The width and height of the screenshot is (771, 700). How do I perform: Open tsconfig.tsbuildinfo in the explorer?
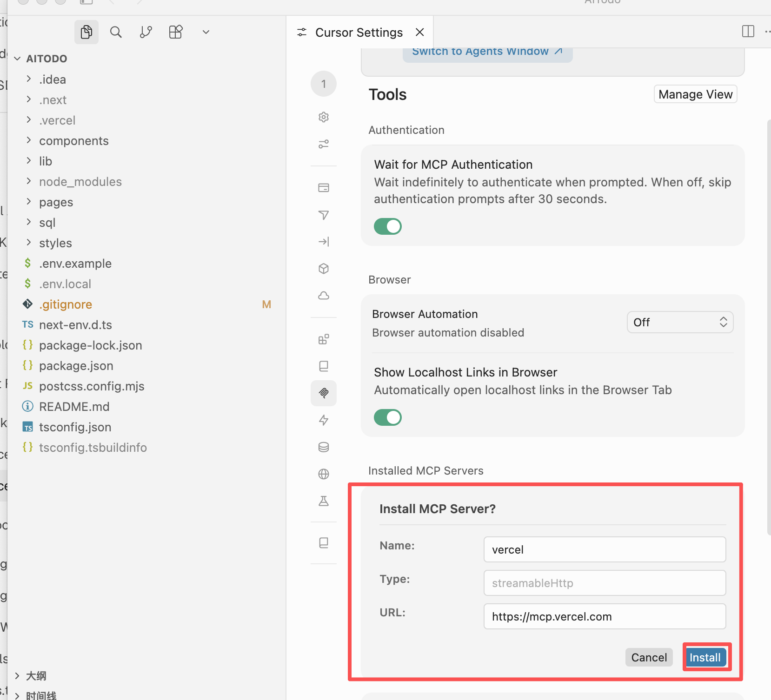[x=93, y=448]
